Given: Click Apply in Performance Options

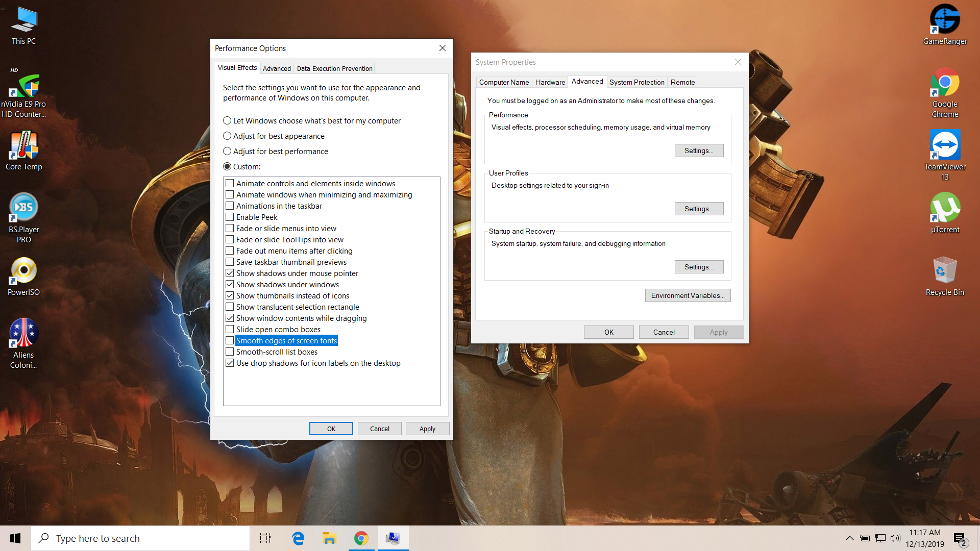Looking at the screenshot, I should pos(427,429).
